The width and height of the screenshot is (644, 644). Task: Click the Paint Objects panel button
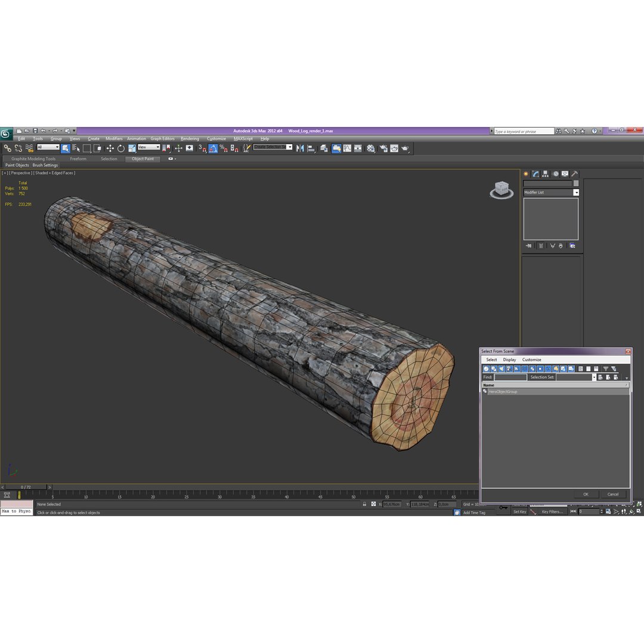(17, 165)
